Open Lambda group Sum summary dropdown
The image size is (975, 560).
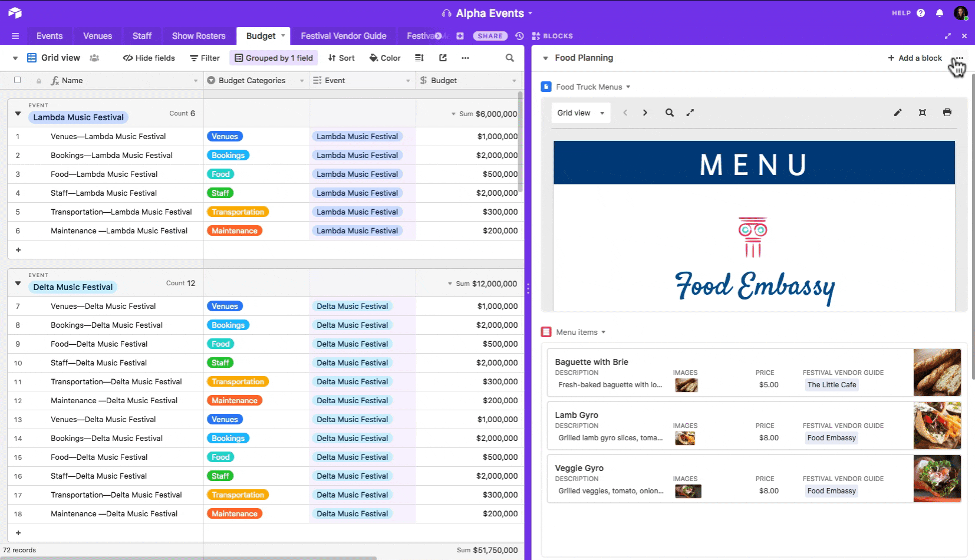click(x=453, y=114)
